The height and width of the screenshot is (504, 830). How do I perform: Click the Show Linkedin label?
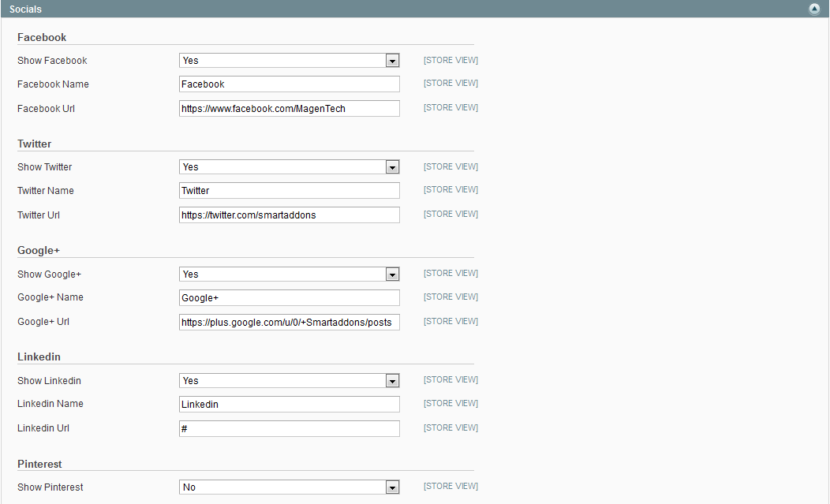[49, 381]
